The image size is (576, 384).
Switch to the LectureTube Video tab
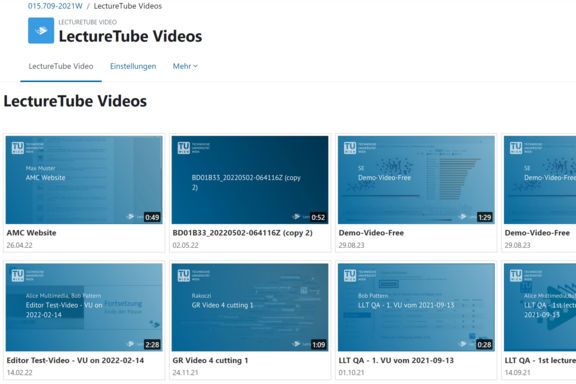[x=61, y=66]
